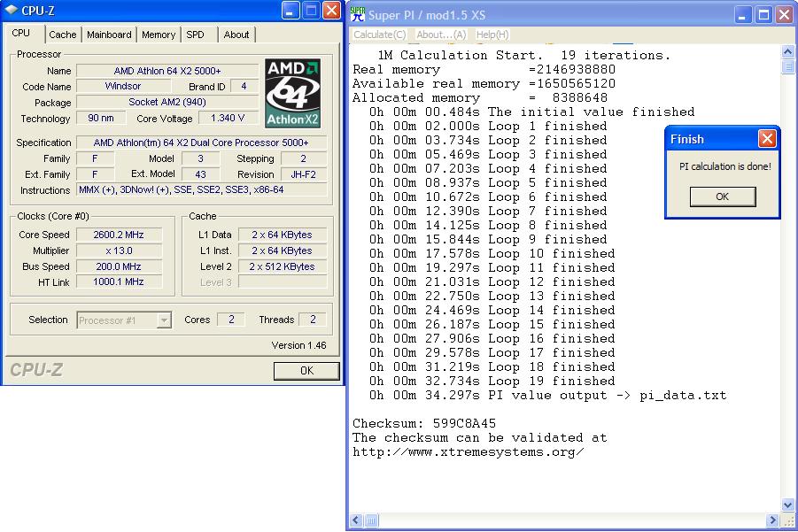Click the OK button in CPU-Z
Screen dimensions: 798x532
coord(306,371)
